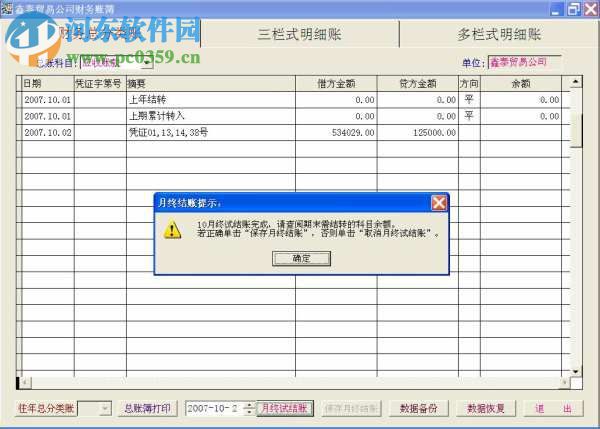This screenshot has height=429, width=600.
Task: Click the 贷方金额 column header
Action: pos(418,83)
